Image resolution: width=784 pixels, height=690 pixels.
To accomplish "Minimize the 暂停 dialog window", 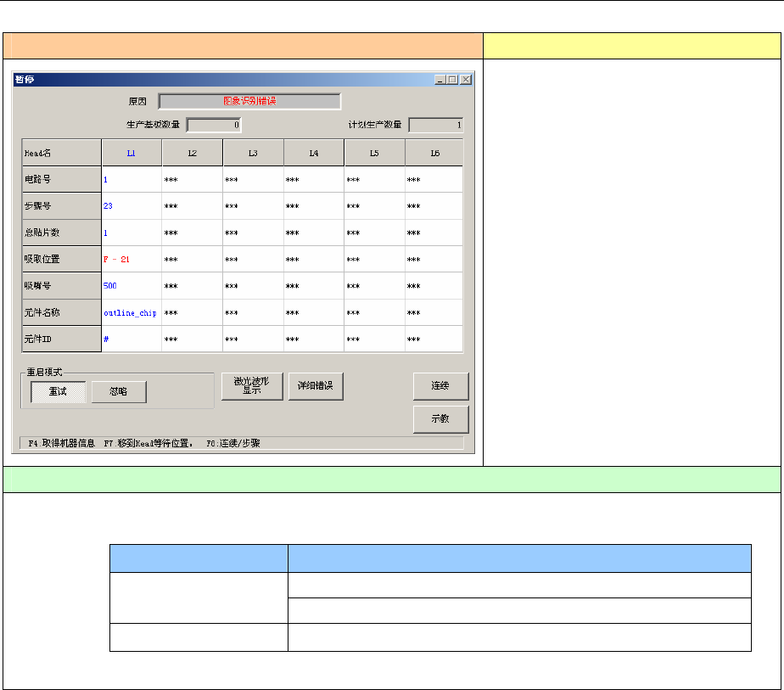I will [x=440, y=80].
